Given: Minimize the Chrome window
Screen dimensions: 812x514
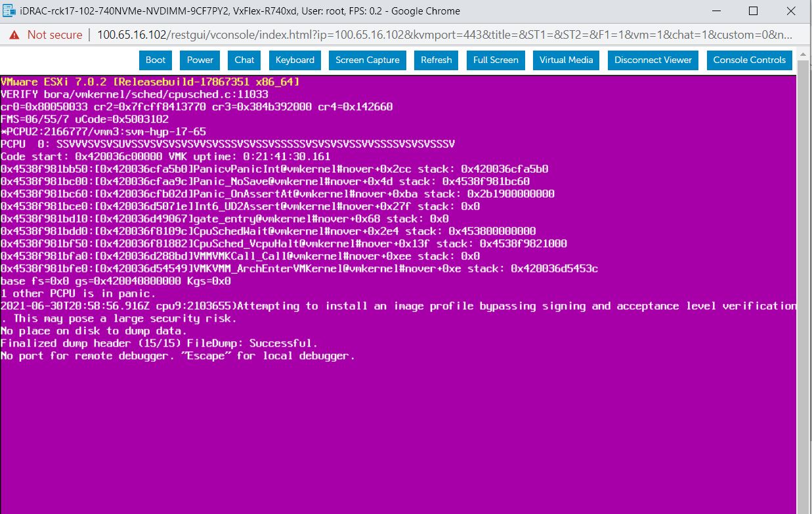Looking at the screenshot, I should (x=716, y=11).
